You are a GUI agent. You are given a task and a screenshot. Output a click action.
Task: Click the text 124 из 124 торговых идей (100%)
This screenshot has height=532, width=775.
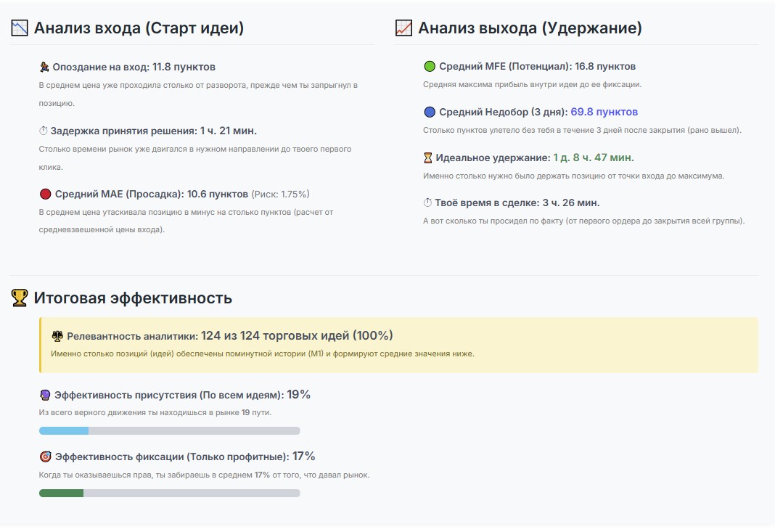tap(297, 336)
